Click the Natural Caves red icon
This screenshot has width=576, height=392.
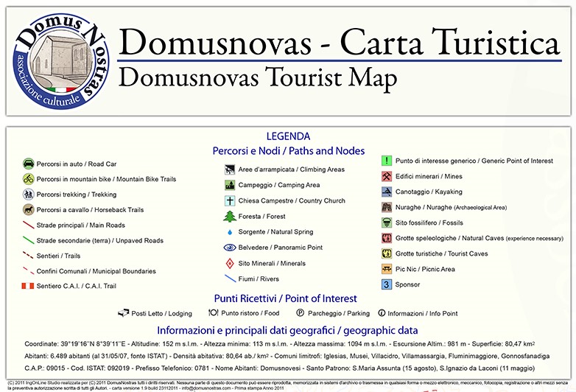coord(387,238)
